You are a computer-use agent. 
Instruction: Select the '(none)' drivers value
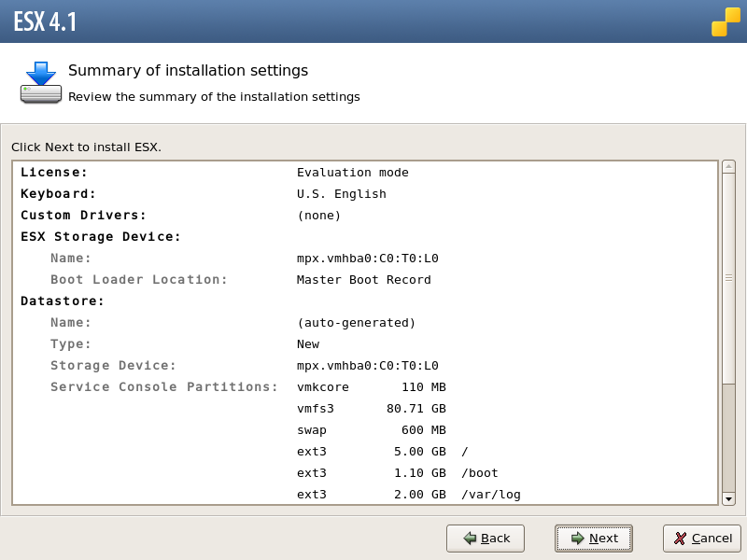(x=319, y=216)
